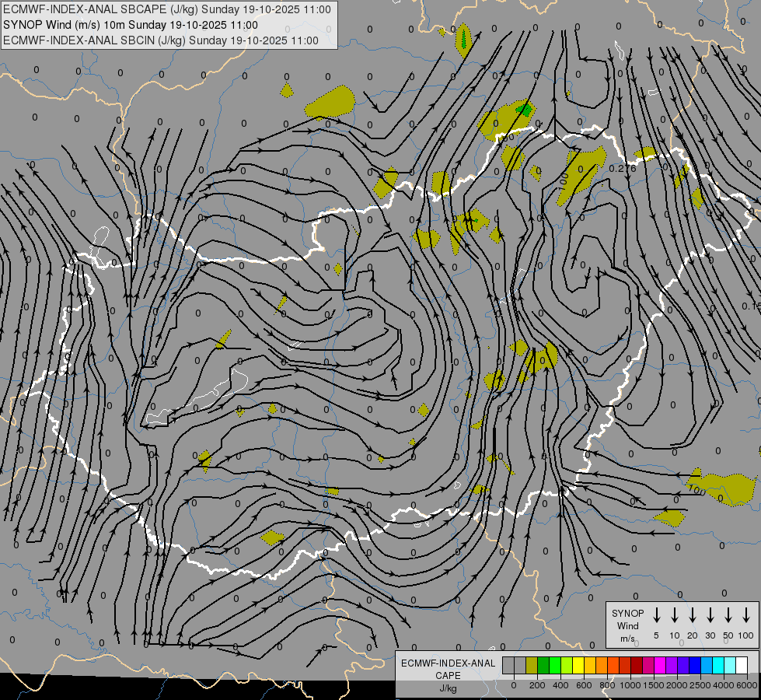Click the 2000 tick label on CAPE scale

click(677, 685)
